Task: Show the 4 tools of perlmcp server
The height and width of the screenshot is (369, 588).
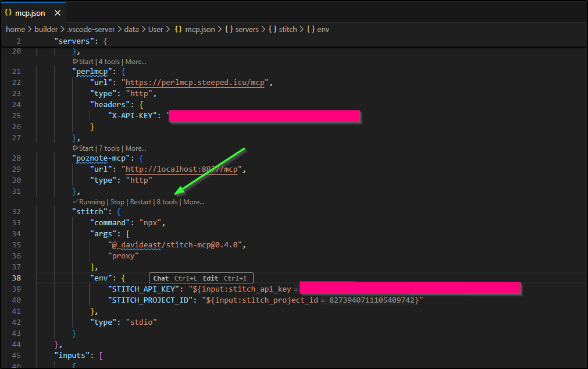Action: [x=109, y=61]
